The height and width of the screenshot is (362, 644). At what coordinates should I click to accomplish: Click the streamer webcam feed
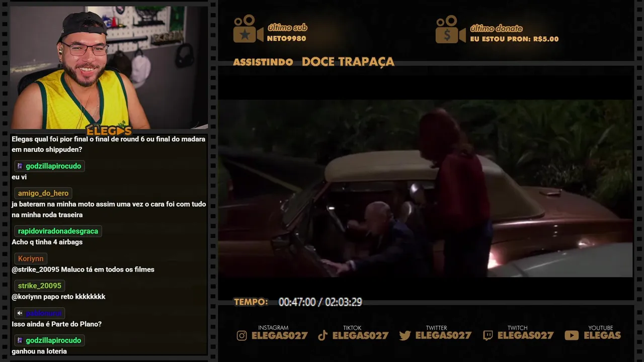point(109,67)
